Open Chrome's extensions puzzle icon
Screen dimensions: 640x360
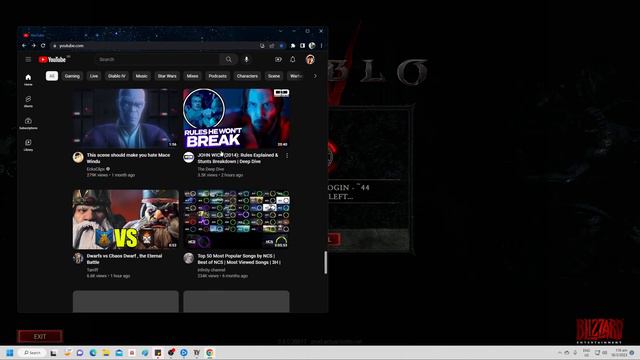[x=293, y=46]
